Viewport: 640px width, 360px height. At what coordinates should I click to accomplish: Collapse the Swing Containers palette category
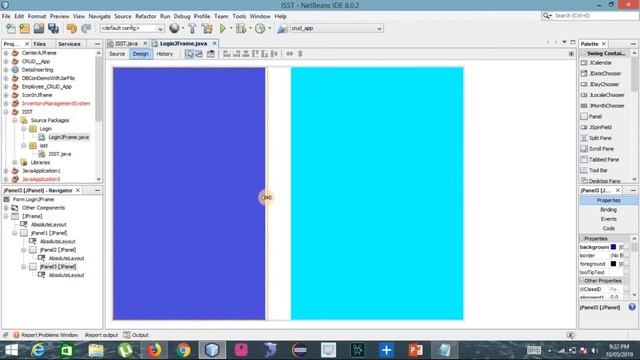pyautogui.click(x=583, y=53)
